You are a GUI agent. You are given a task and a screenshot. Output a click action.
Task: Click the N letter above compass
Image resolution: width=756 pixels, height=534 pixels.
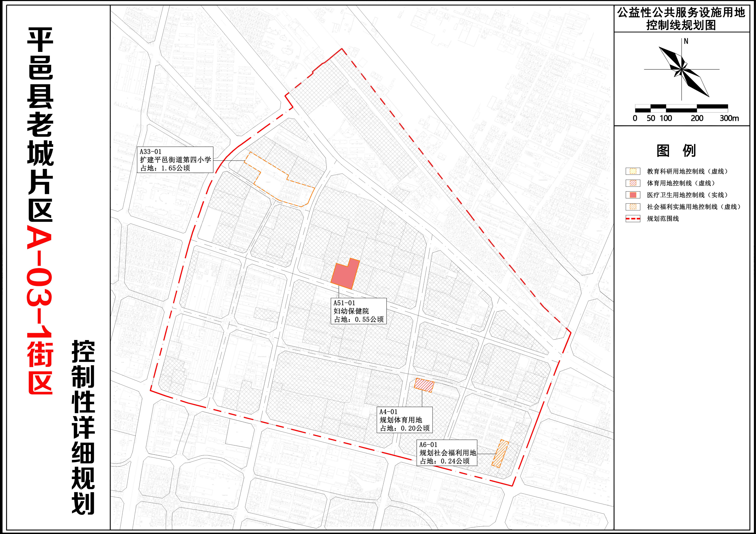tap(686, 41)
